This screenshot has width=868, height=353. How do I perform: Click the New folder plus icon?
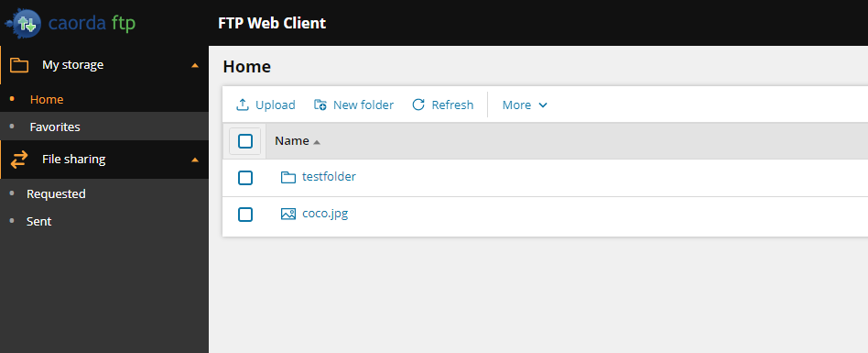tap(320, 105)
